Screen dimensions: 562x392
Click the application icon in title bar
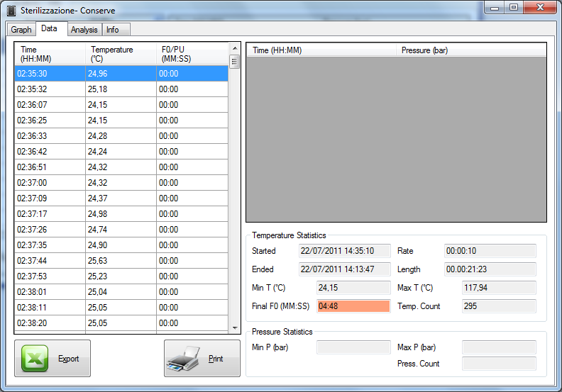[x=11, y=11]
